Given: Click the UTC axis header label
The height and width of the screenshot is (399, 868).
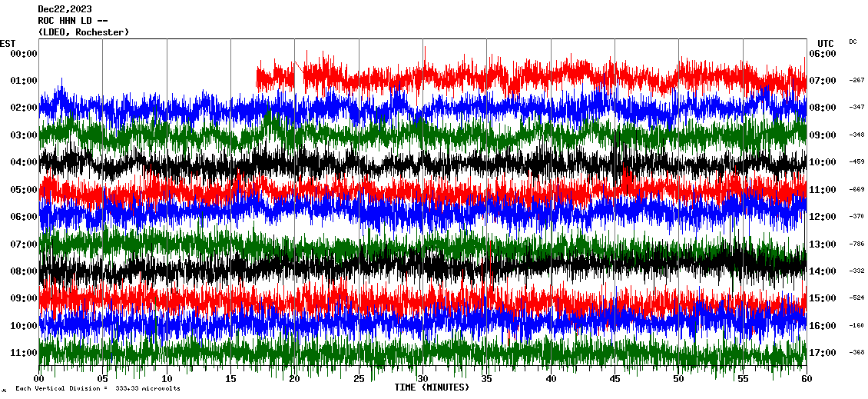Looking at the screenshot, I should (825, 43).
